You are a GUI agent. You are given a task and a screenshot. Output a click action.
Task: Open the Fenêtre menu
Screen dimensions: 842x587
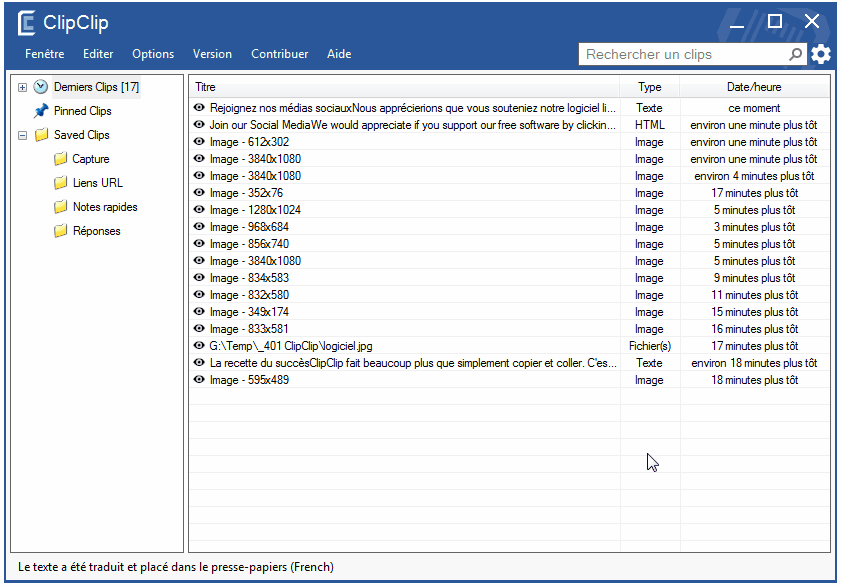coord(45,54)
